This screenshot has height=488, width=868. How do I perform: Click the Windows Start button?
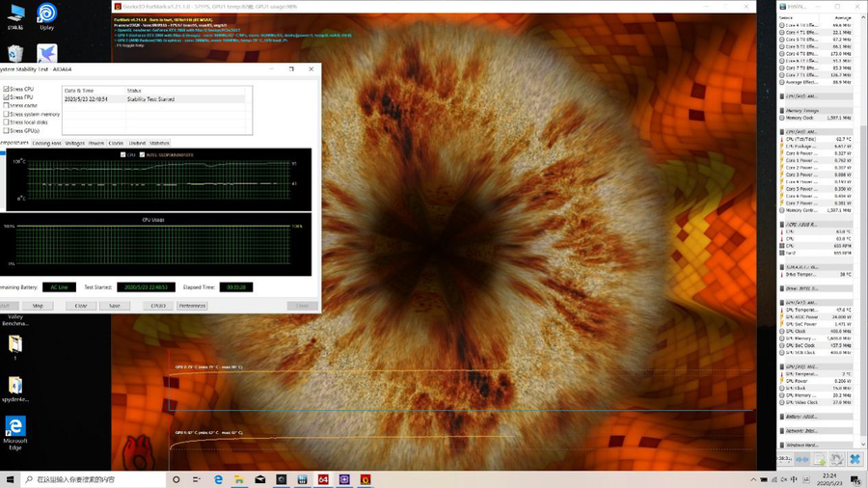click(x=10, y=479)
